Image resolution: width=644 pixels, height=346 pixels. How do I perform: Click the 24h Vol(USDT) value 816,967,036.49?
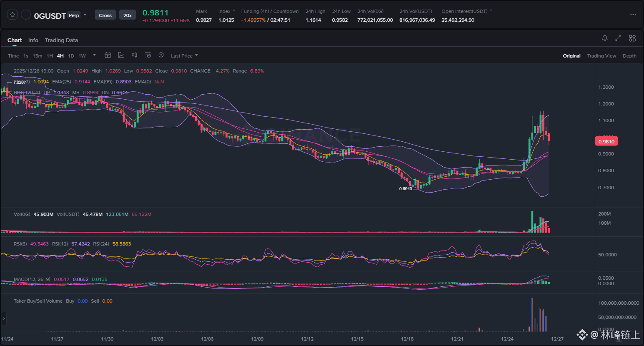(417, 20)
